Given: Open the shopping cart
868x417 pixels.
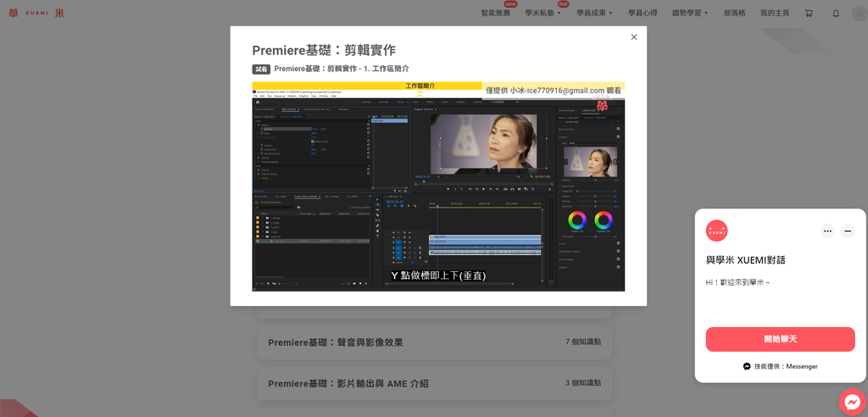Looking at the screenshot, I should point(809,14).
